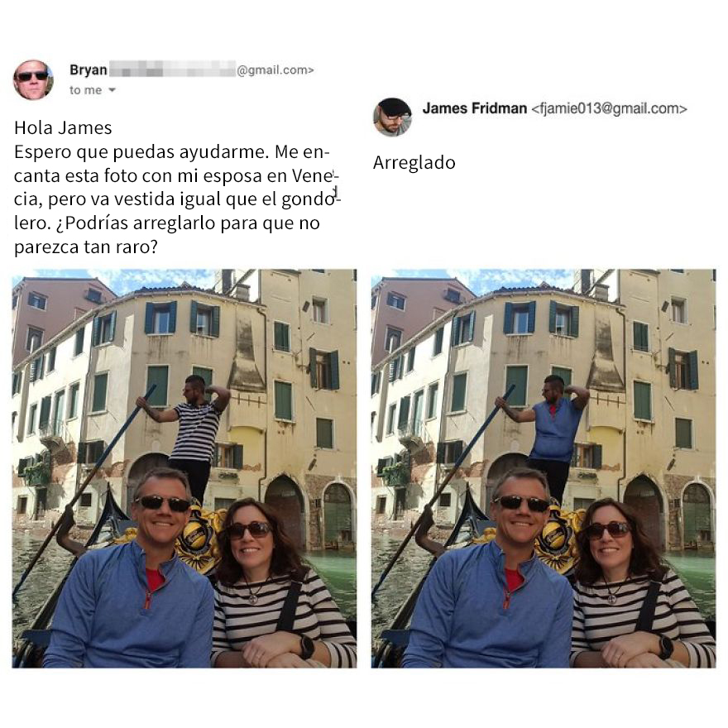The width and height of the screenshot is (728, 728).
Task: Click the message text mentioning "gondolero"
Action: click(177, 199)
